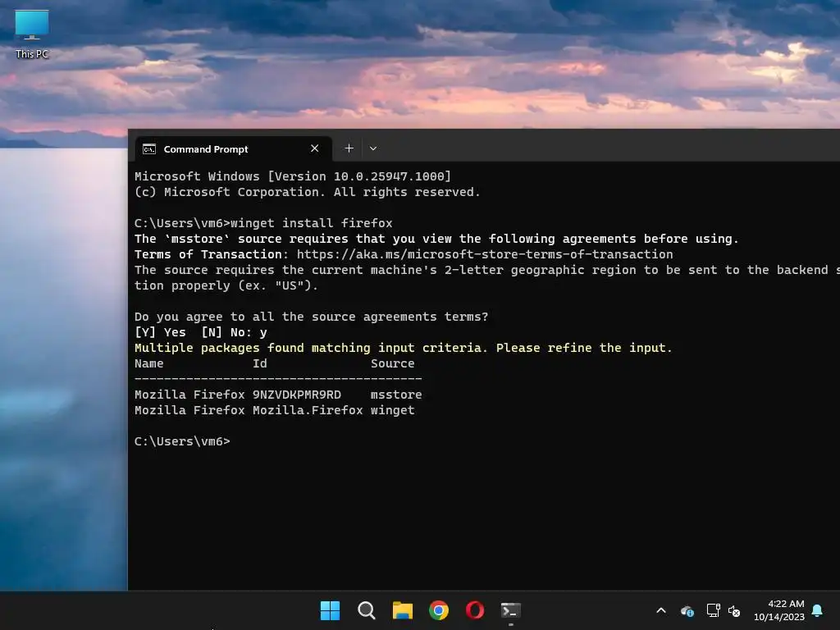The image size is (840, 630).
Task: Click the Command Prompt tab icon
Action: [149, 149]
